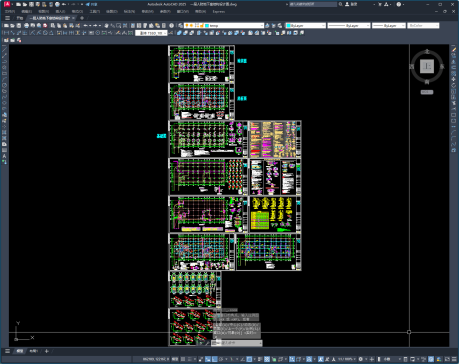Click inside the command line input
The width and height of the screenshot is (459, 364).
pyautogui.click(x=238, y=343)
